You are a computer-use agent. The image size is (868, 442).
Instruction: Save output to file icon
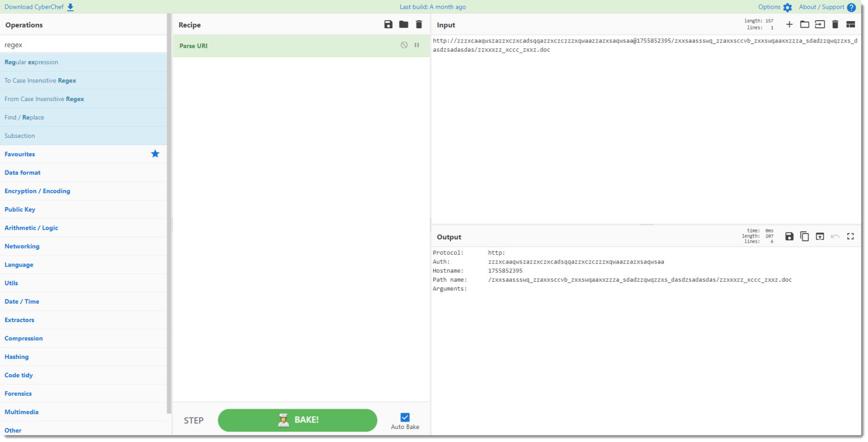coord(789,236)
